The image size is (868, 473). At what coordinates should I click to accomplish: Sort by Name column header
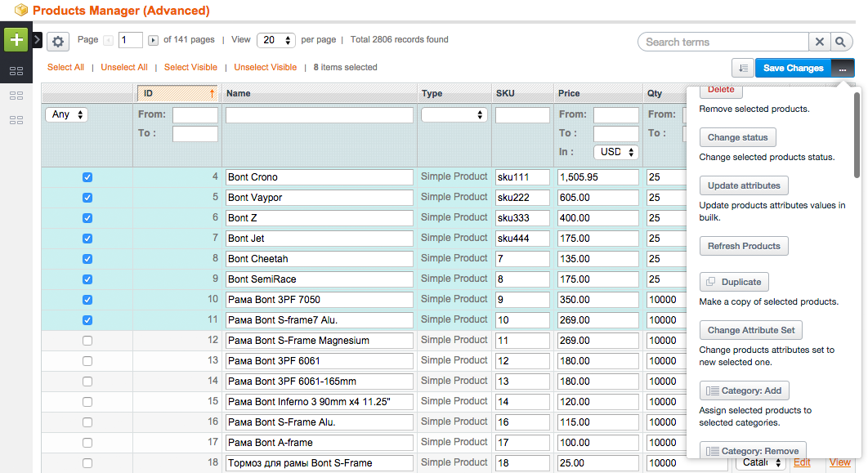click(320, 93)
